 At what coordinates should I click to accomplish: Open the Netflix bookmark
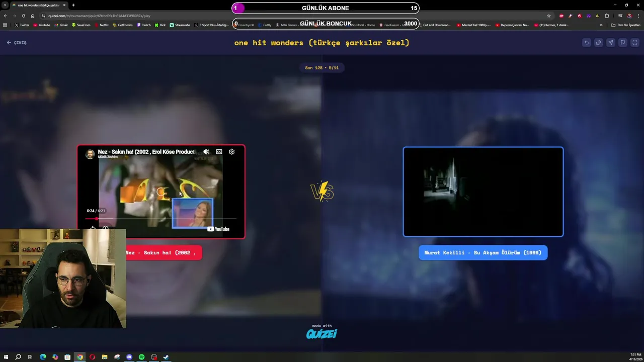click(x=102, y=25)
